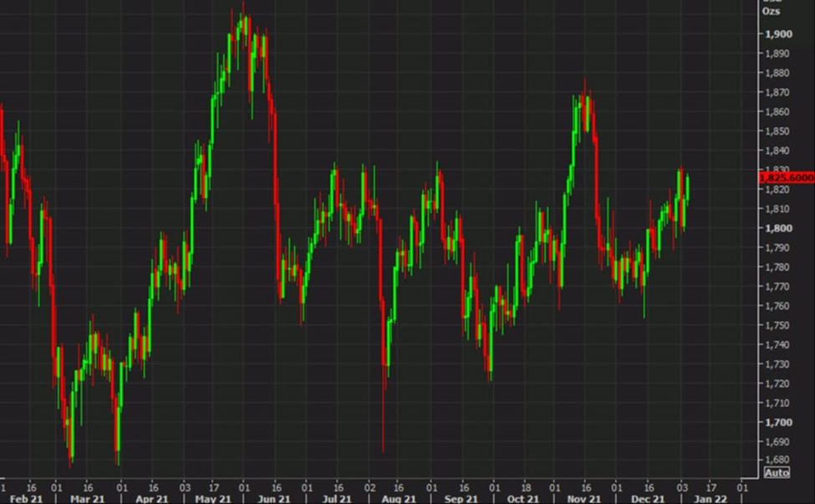
Task: Click the Ozs unit label
Action: coord(771,11)
